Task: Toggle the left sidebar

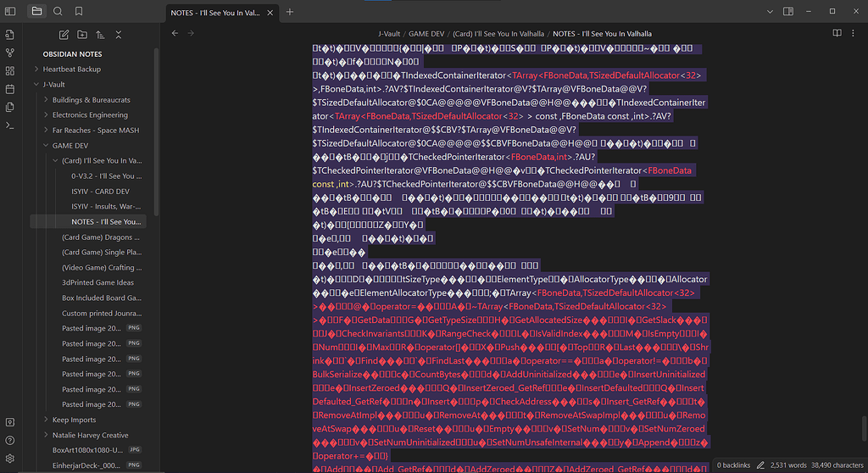Action: tap(11, 12)
